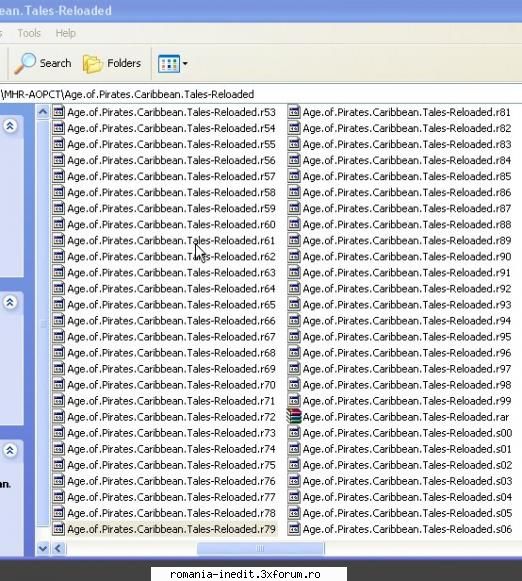The width and height of the screenshot is (522, 581).
Task: Select the file icon for Reloaded.r74
Action: (59, 449)
